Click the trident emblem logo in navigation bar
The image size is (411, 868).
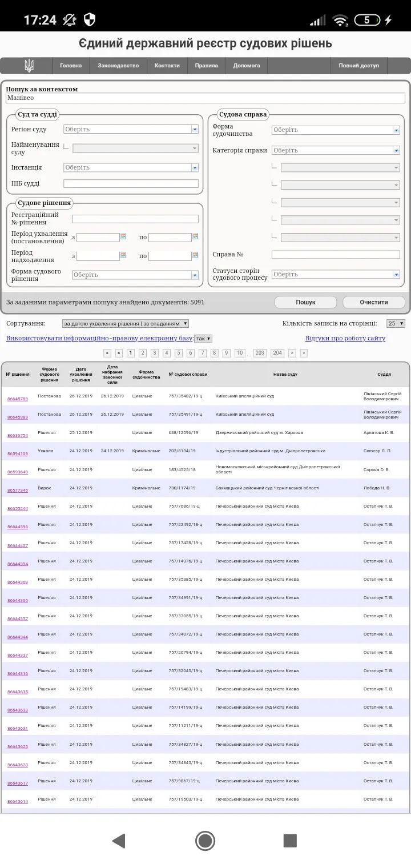click(x=29, y=66)
